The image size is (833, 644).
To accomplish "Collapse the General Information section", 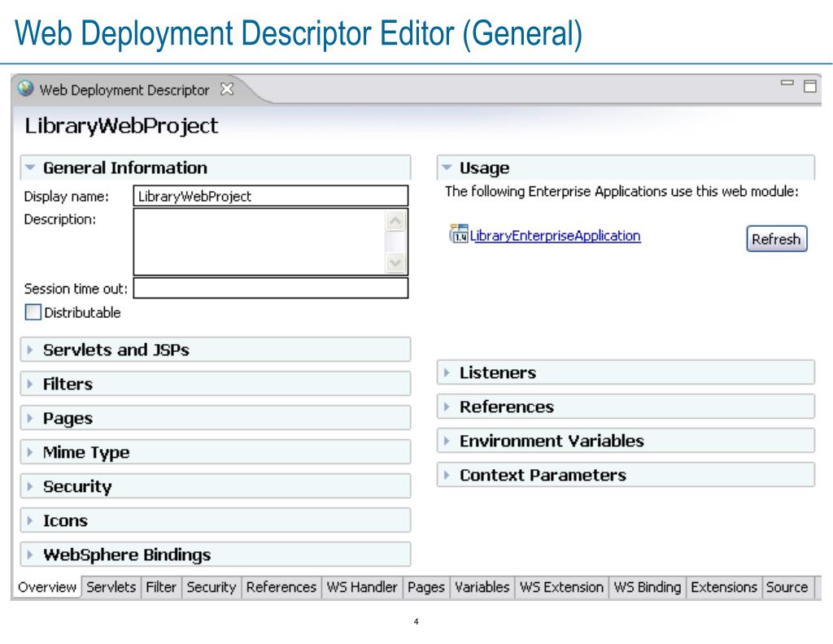I will click(30, 168).
